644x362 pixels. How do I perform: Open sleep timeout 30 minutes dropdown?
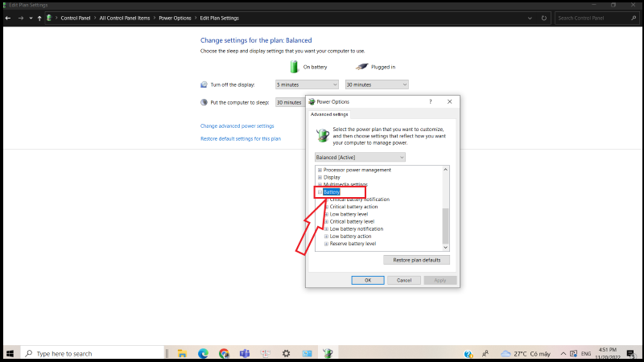tap(291, 102)
